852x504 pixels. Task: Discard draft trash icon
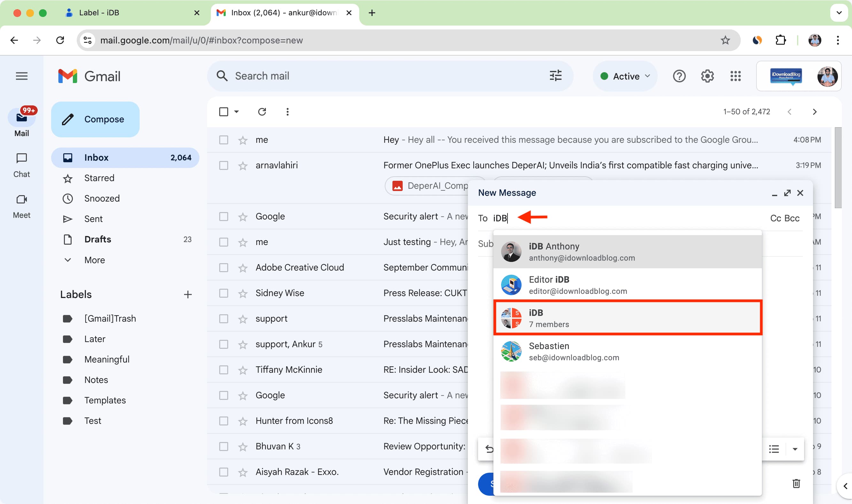pyautogui.click(x=796, y=483)
